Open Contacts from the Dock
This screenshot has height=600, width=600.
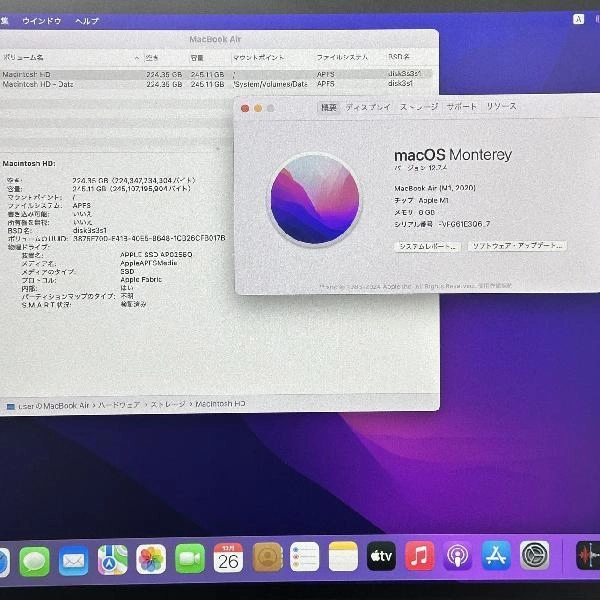268,557
